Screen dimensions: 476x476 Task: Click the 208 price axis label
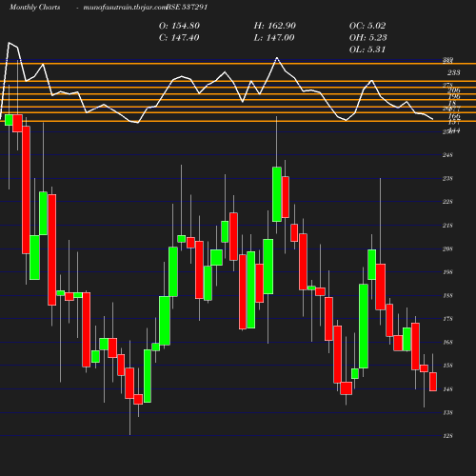pos(447,248)
